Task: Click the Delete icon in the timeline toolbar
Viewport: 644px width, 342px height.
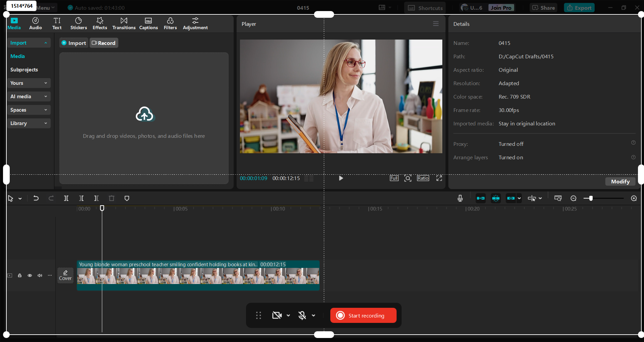Action: click(x=111, y=198)
